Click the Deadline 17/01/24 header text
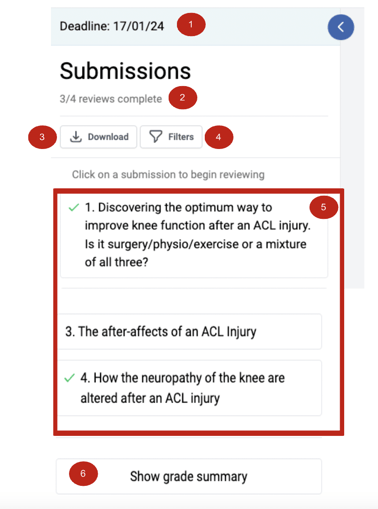378x509 pixels. (x=112, y=26)
